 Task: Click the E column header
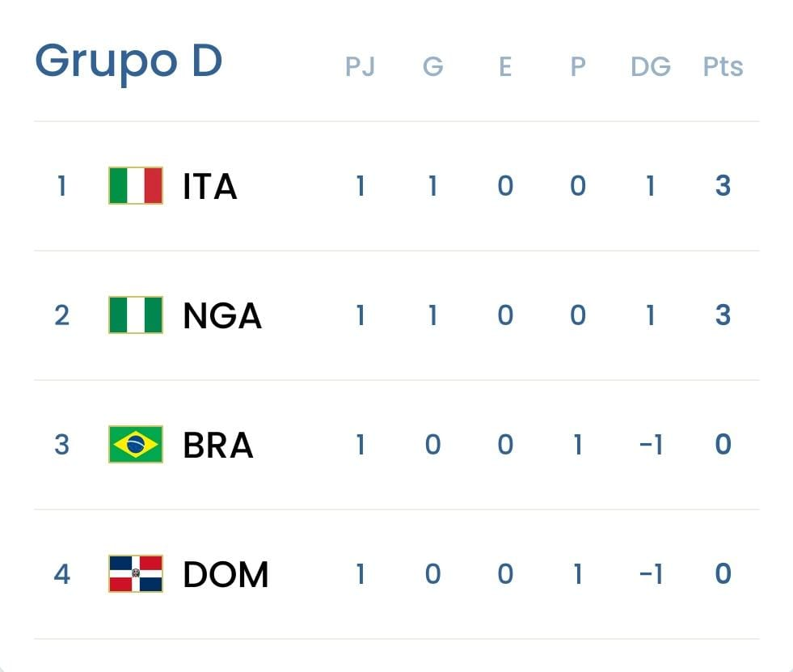point(505,67)
